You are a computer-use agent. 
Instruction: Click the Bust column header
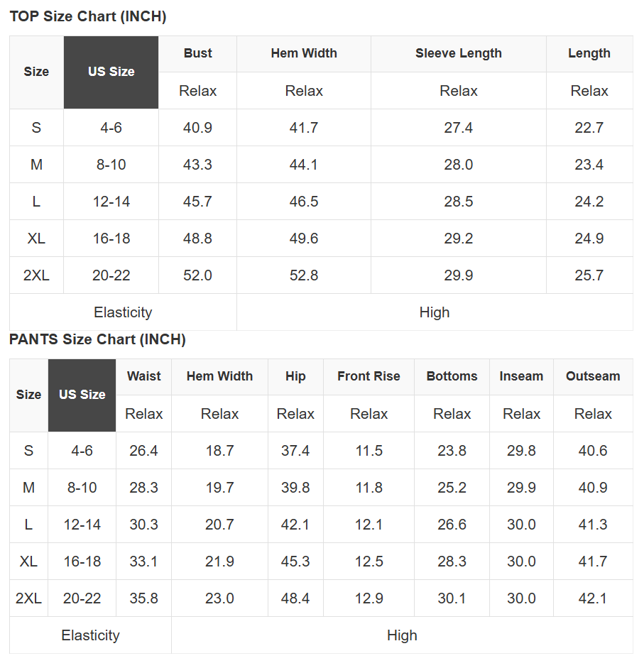click(197, 53)
